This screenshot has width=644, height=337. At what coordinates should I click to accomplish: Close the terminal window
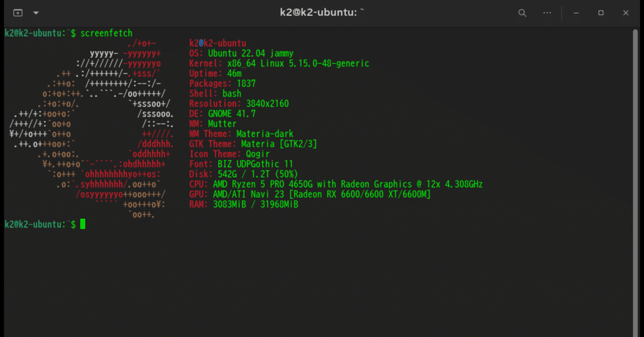tap(625, 13)
